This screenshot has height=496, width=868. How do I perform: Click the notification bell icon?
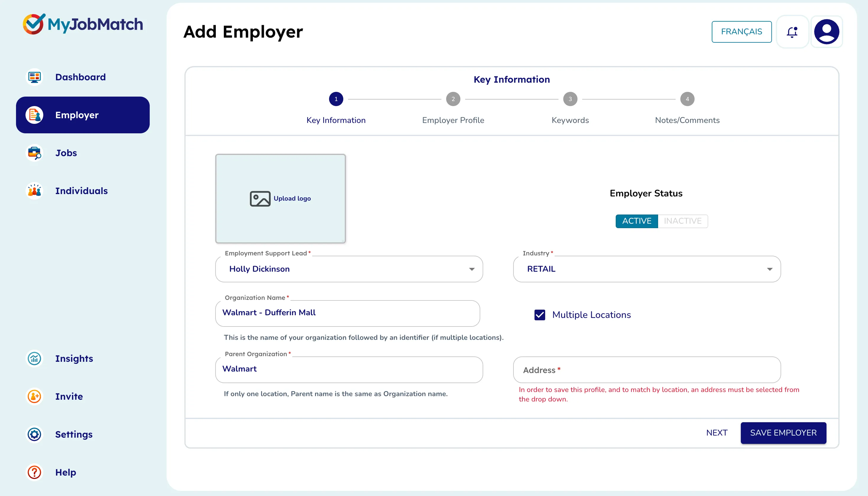(x=792, y=32)
